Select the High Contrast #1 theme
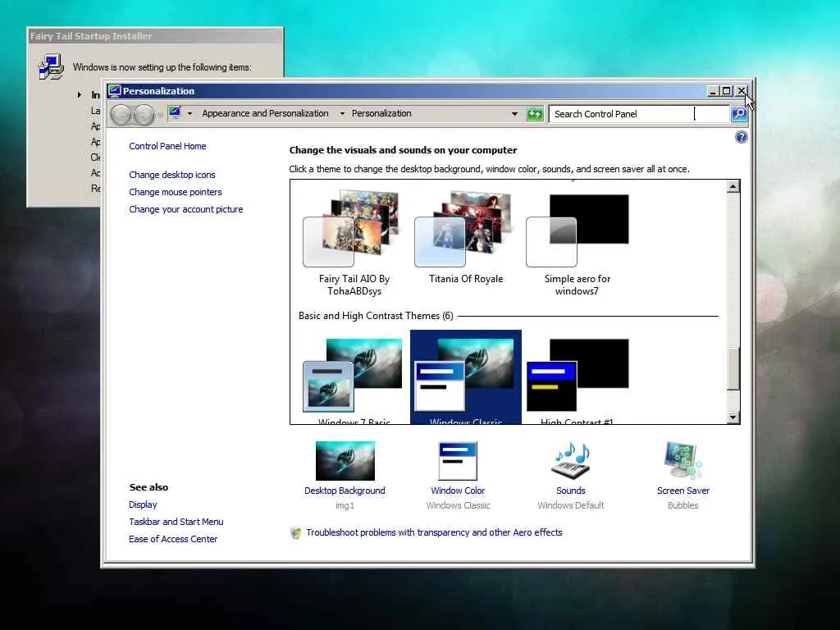The image size is (840, 630). point(577,379)
